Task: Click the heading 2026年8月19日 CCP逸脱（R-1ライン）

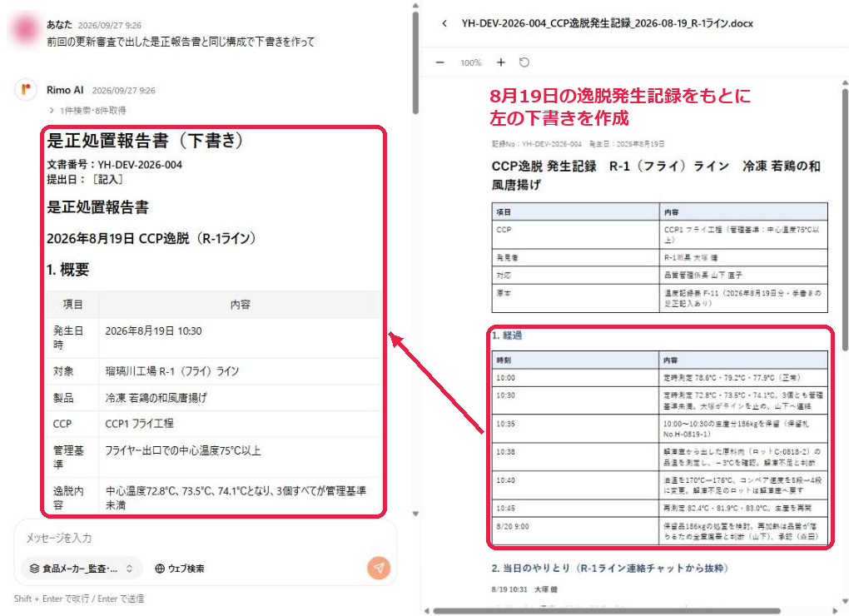Action: tap(151, 238)
